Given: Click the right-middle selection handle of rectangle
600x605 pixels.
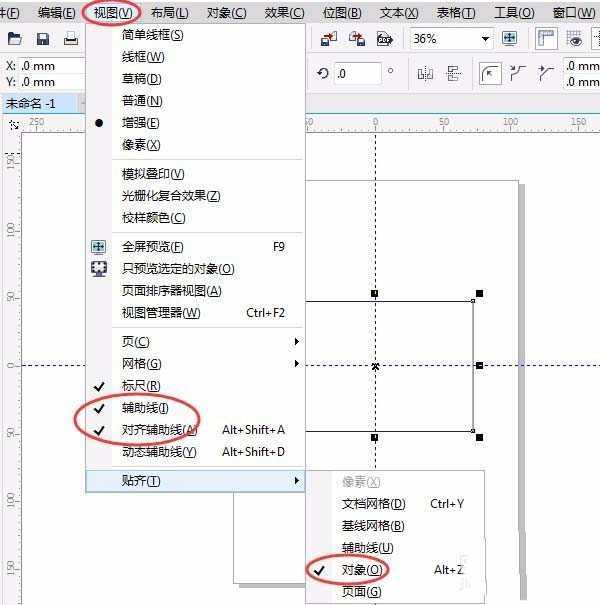Looking at the screenshot, I should point(479,365).
